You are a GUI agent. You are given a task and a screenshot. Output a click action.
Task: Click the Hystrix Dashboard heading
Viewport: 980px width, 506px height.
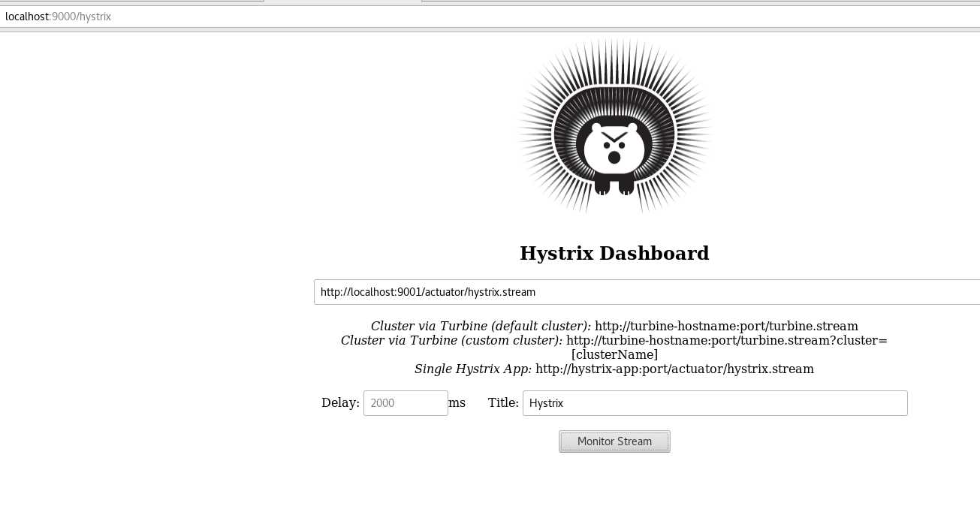click(614, 254)
